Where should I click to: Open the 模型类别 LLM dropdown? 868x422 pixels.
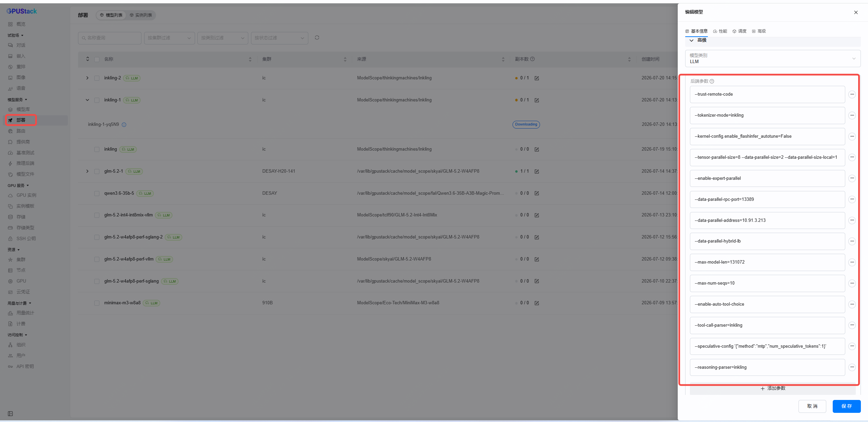pos(773,58)
